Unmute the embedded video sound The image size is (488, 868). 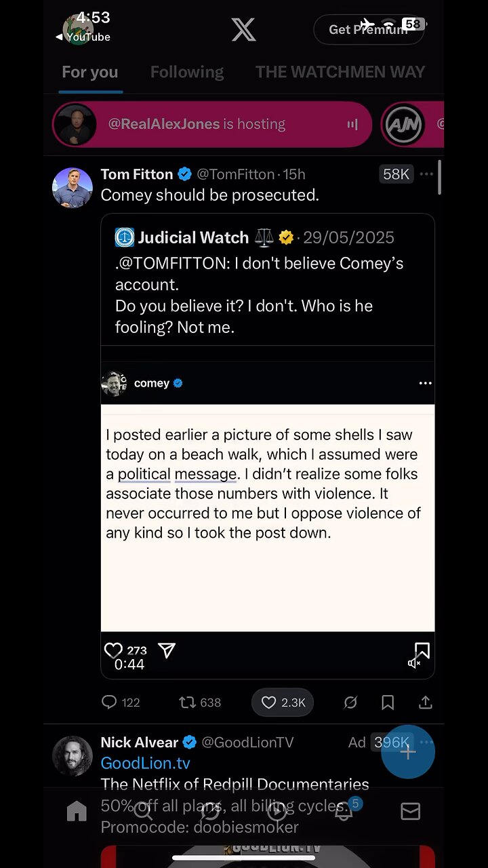[415, 663]
